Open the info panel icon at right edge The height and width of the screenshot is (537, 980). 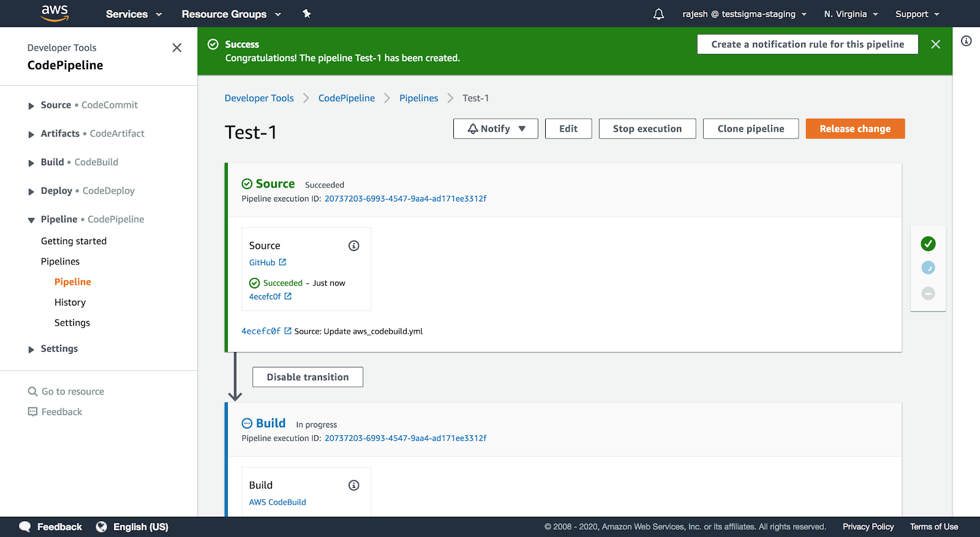966,41
